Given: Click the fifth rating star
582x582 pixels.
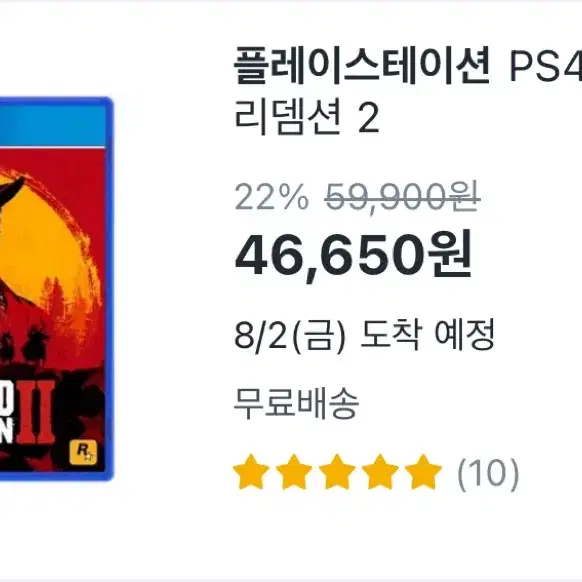Looking at the screenshot, I should click(423, 471).
